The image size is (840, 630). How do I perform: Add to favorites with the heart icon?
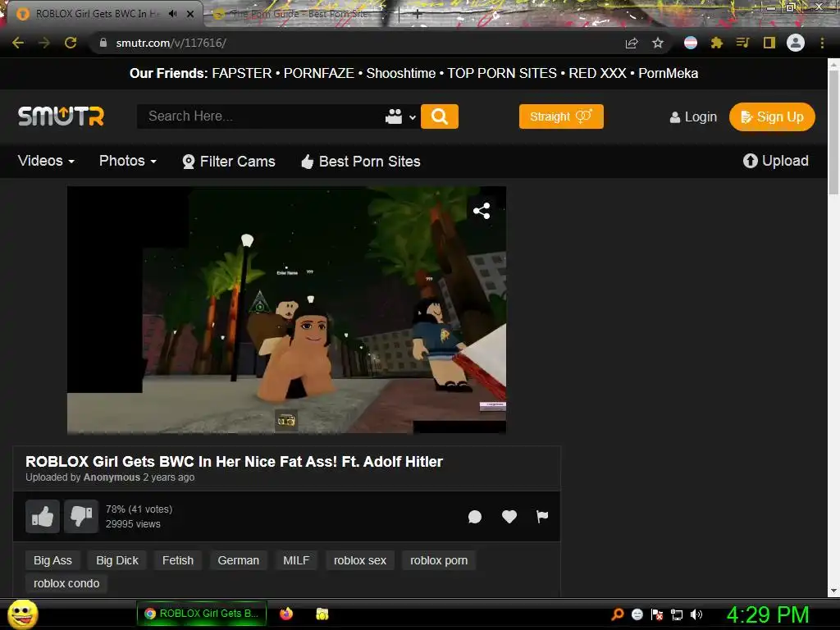(x=509, y=517)
